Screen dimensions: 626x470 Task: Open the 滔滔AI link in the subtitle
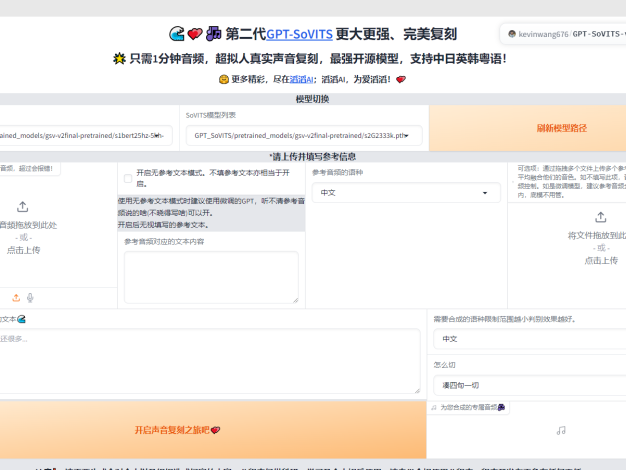pyautogui.click(x=301, y=79)
